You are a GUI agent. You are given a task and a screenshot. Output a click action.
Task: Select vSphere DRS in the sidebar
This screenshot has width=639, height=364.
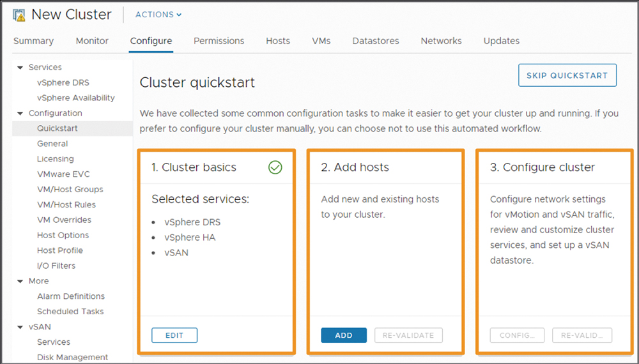point(63,82)
